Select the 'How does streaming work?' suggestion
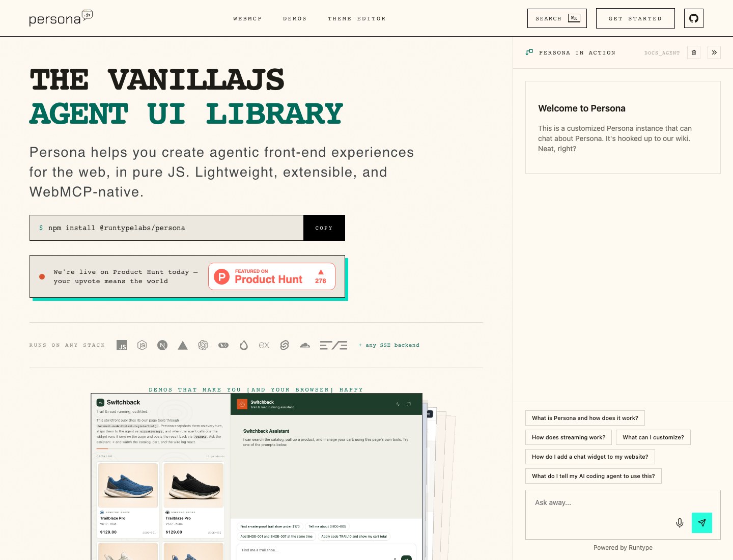 pos(569,437)
